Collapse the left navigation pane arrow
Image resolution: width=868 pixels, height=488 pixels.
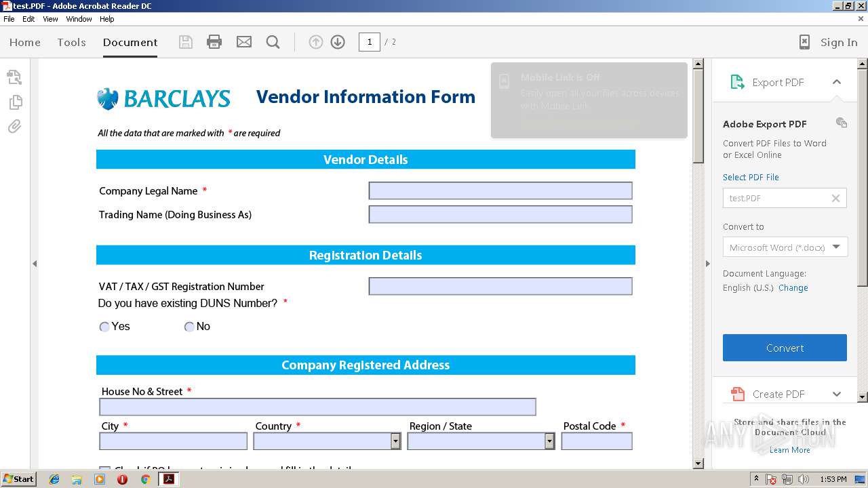[35, 264]
